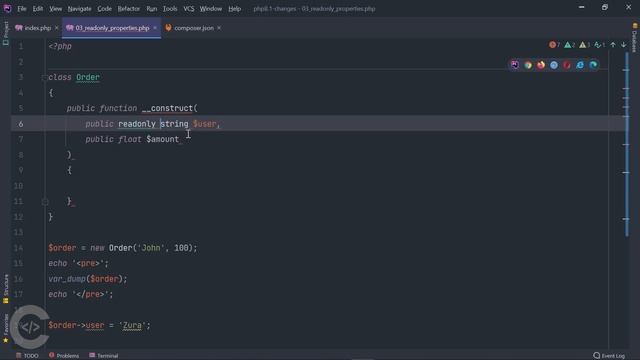Open the Event Log
This screenshot has height=360, width=640.
click(609, 356)
